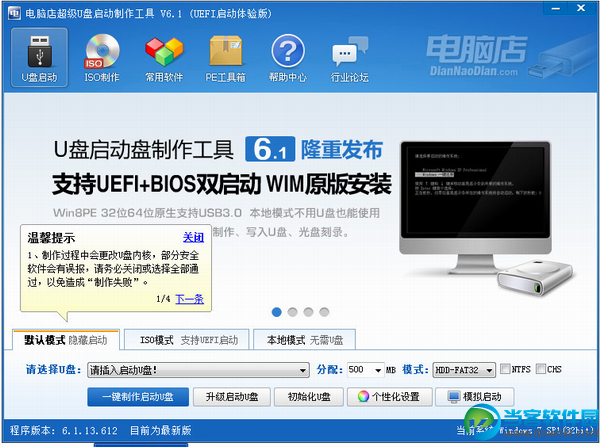
Task: Switch to the 本地模式 无需U盘 tab
Action: pyautogui.click(x=305, y=340)
